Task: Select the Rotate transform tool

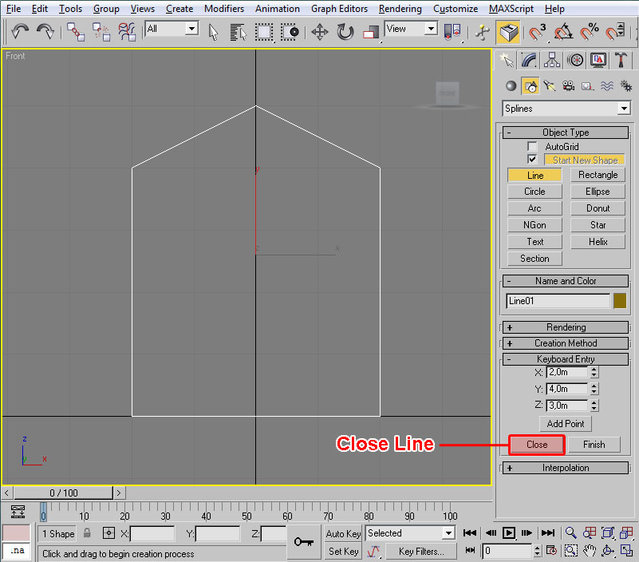Action: (345, 31)
